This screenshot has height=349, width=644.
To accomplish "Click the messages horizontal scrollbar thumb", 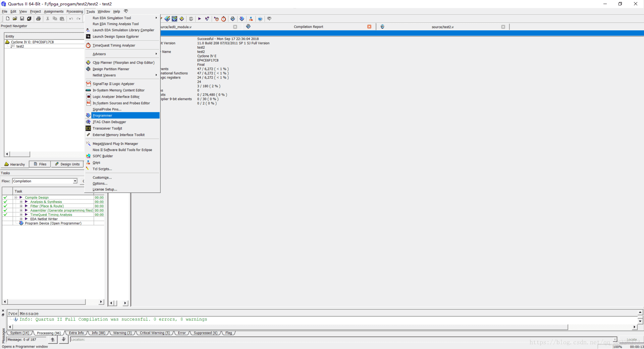I will pos(290,327).
